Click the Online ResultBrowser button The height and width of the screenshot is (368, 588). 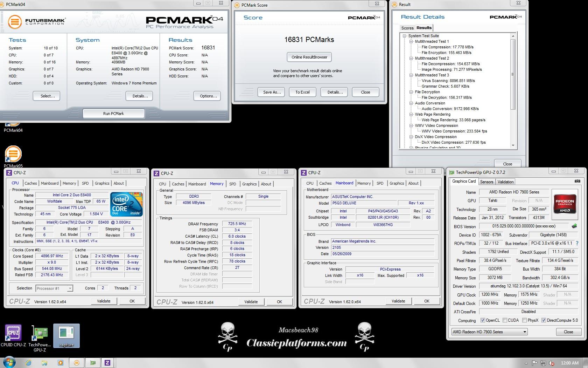309,57
